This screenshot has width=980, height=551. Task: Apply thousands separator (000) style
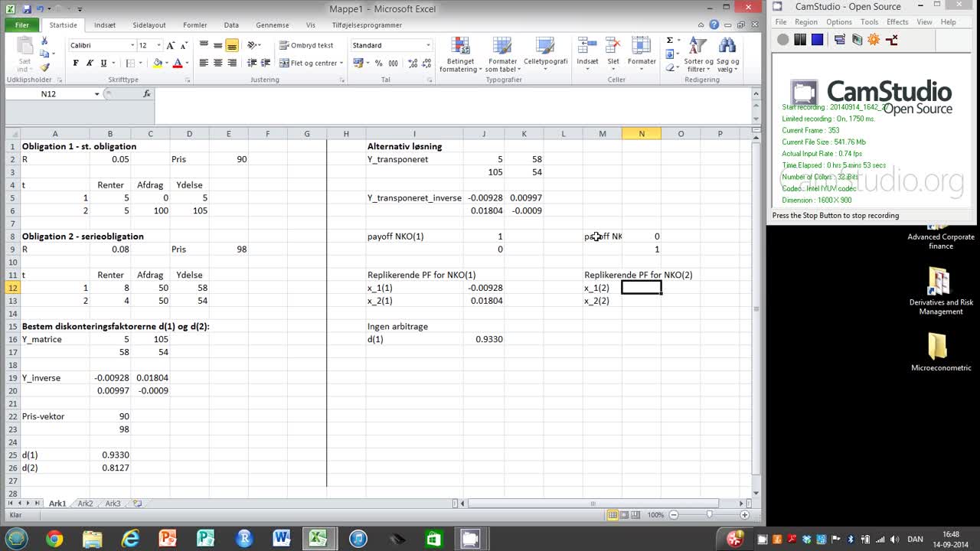pyautogui.click(x=393, y=63)
